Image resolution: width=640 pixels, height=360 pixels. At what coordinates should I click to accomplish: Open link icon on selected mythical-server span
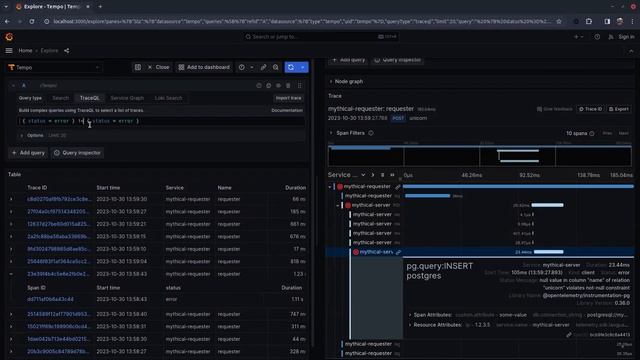(x=398, y=252)
